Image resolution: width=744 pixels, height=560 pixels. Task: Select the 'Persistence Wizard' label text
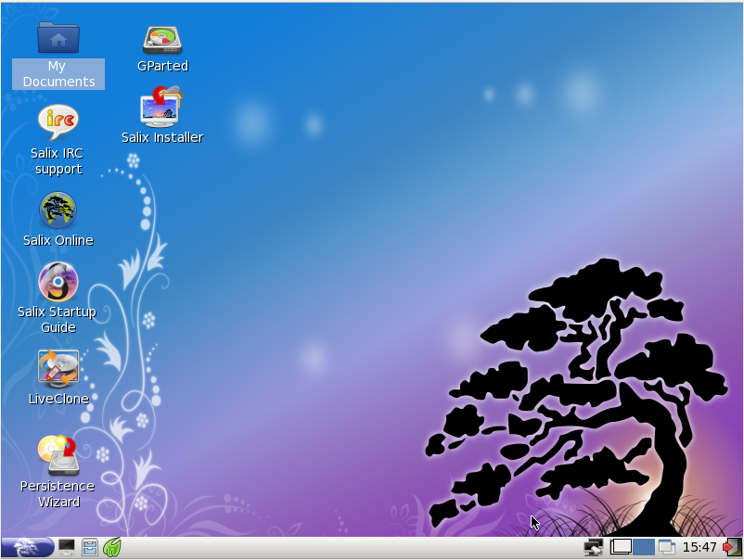click(x=58, y=494)
